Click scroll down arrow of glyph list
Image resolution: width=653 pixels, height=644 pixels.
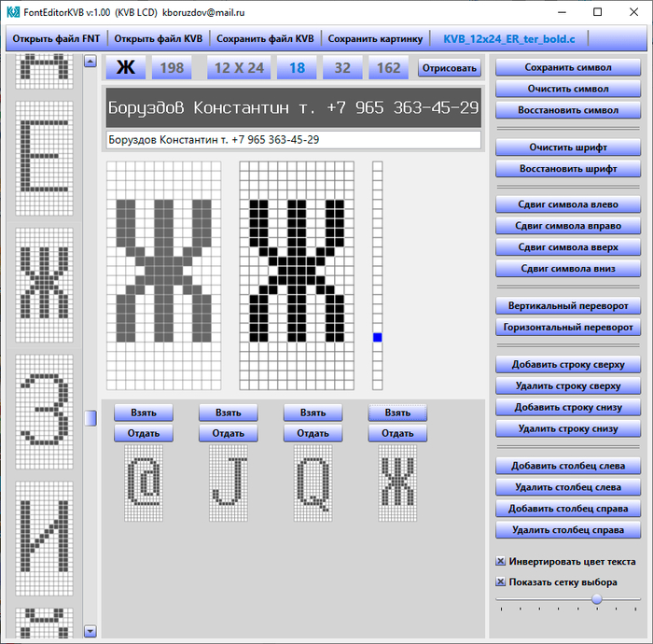[90, 631]
